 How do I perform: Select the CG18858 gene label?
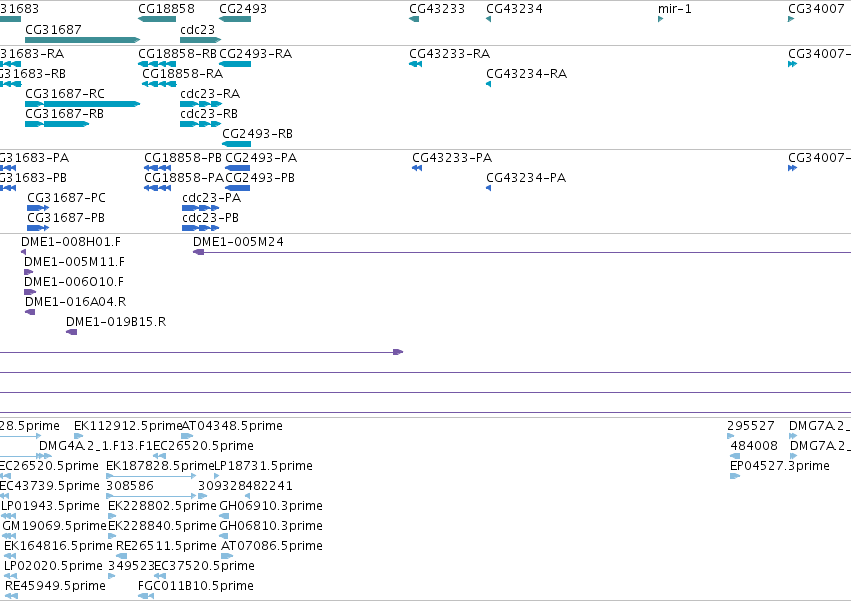tap(166, 9)
